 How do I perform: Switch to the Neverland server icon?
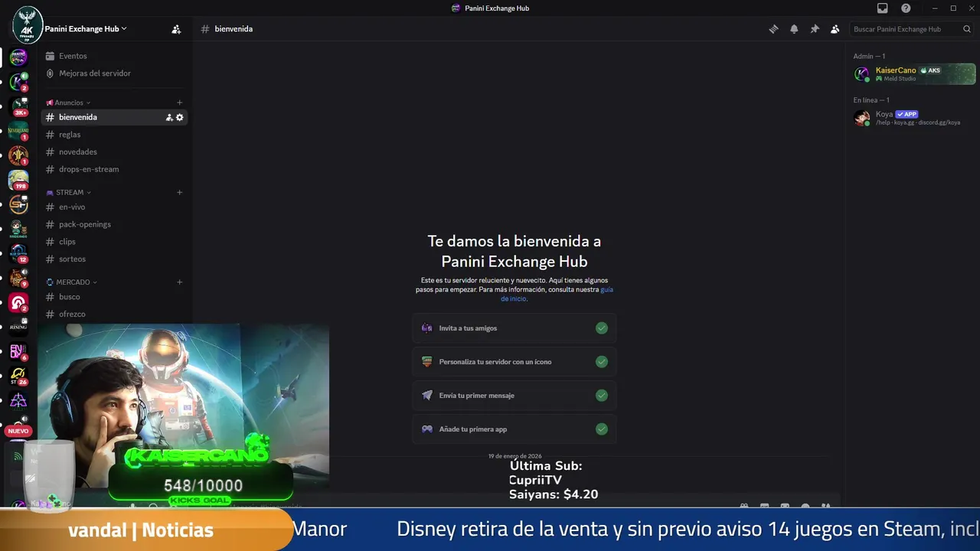click(18, 132)
